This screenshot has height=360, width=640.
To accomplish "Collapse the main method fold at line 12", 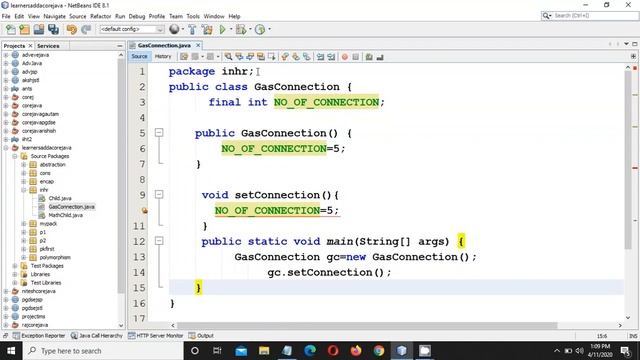I will tap(159, 241).
